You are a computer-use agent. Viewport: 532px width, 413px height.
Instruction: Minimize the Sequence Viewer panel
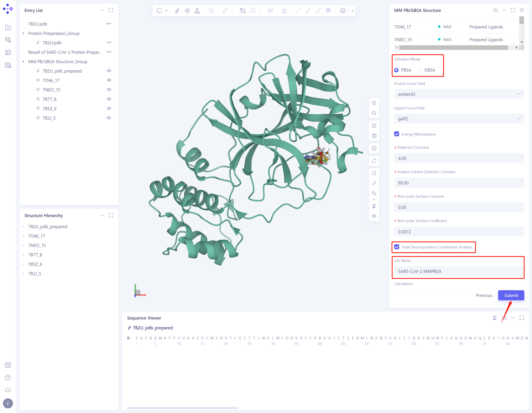(x=513, y=318)
